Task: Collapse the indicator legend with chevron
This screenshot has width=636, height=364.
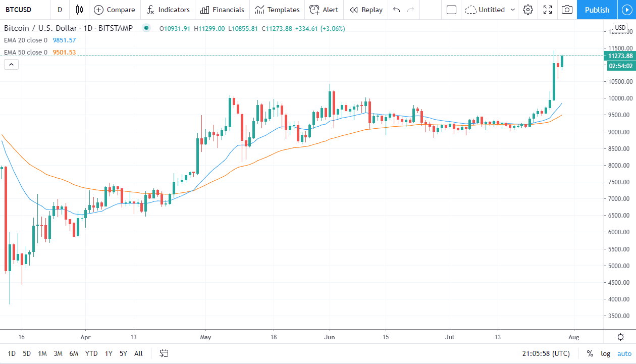Action: point(11,64)
